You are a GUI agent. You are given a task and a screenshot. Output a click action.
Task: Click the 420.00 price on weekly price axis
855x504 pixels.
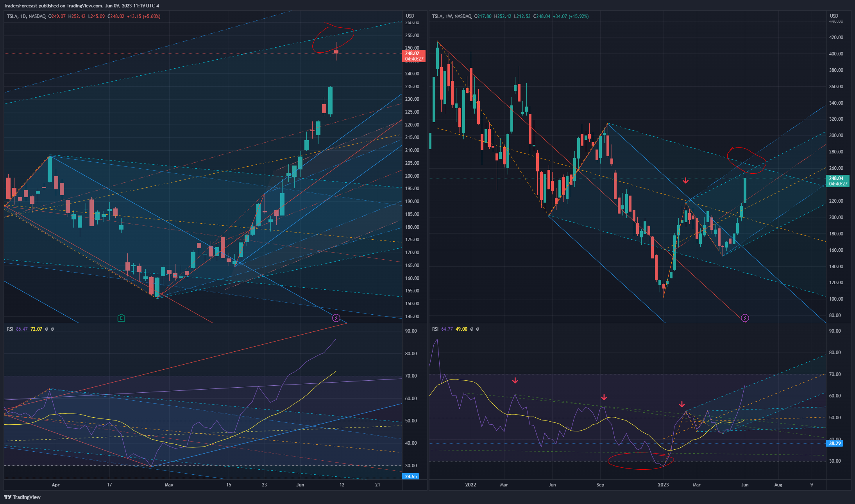tap(836, 37)
